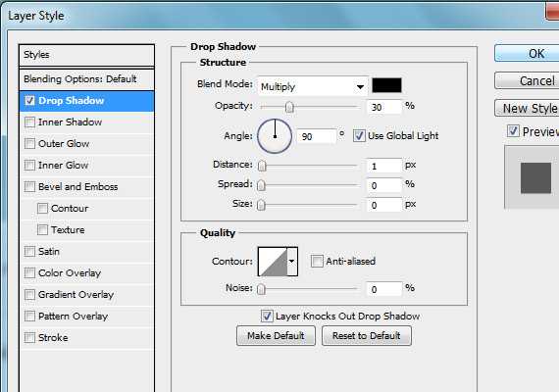The height and width of the screenshot is (392, 559).
Task: Enable the Inner Shadow style checkbox
Action: coord(30,122)
